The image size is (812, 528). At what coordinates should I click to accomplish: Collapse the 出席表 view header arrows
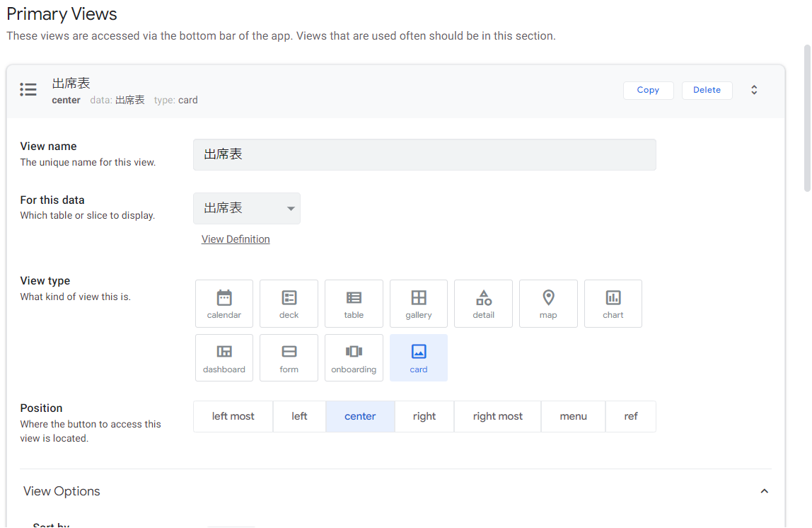coord(754,90)
